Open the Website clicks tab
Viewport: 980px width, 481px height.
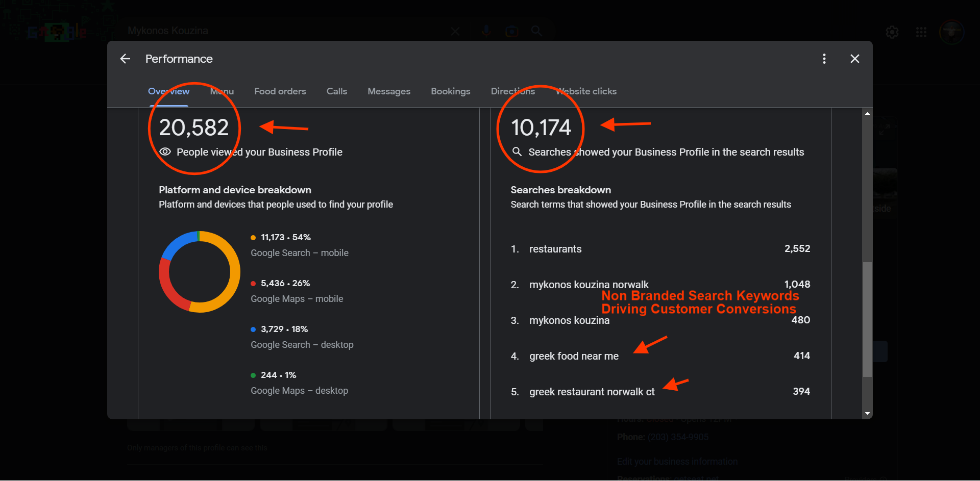pyautogui.click(x=586, y=91)
